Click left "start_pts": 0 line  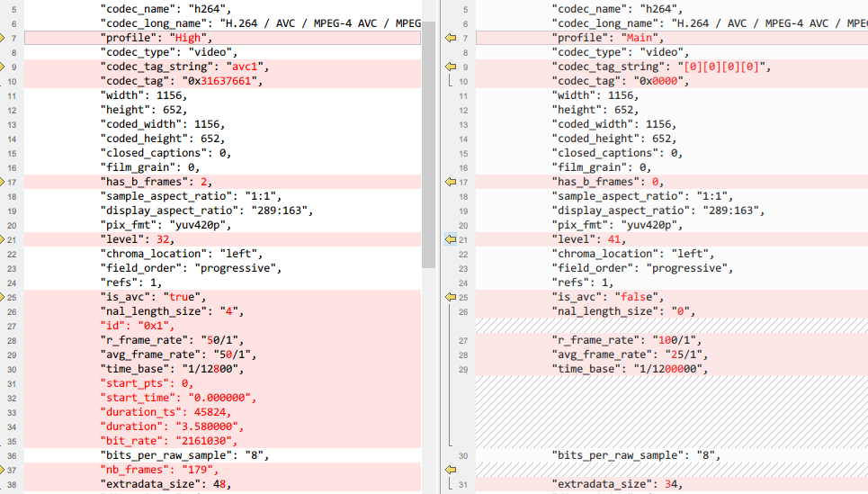(222, 383)
